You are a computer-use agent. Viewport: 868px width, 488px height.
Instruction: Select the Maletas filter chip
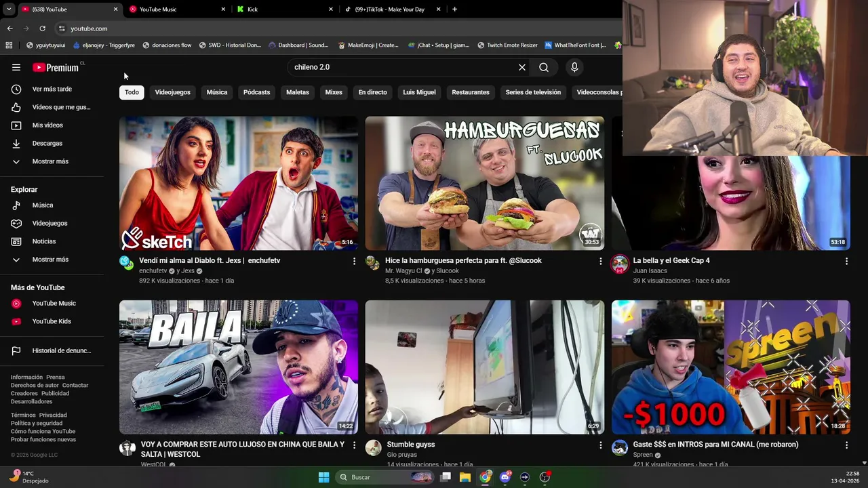[x=298, y=92]
